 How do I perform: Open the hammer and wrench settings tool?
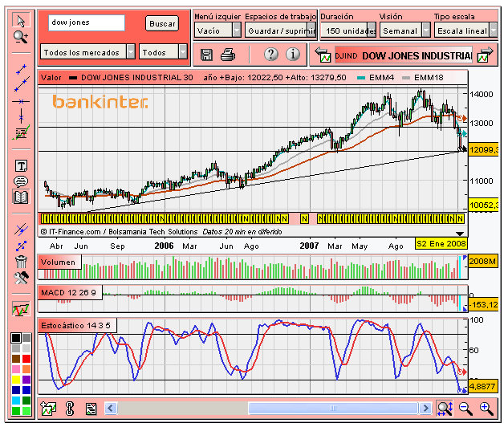click(21, 278)
